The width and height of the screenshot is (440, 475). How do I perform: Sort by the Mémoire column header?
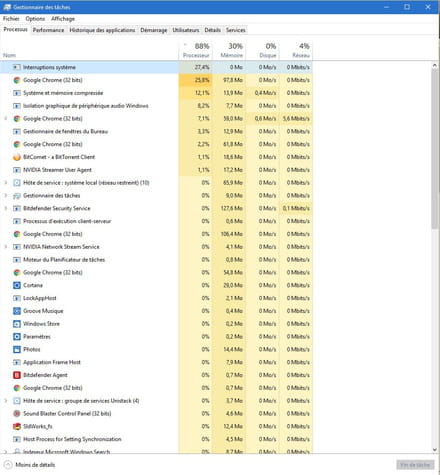click(232, 50)
